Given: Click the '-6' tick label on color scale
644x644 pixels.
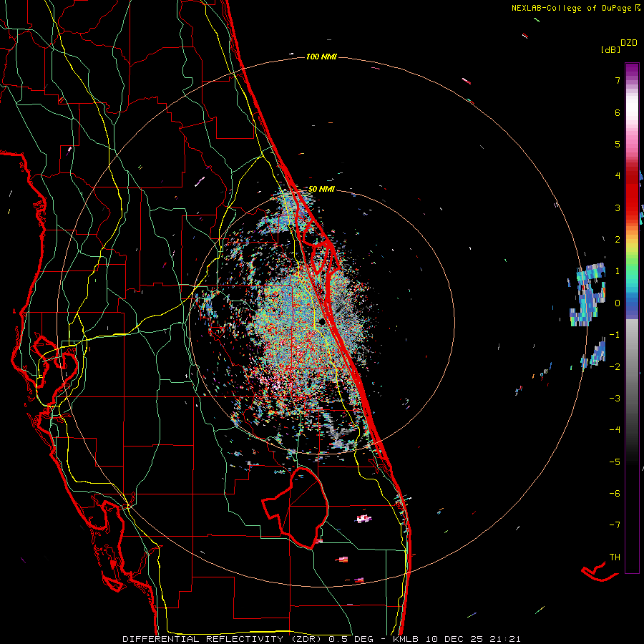Looking at the screenshot, I should pyautogui.click(x=615, y=494).
